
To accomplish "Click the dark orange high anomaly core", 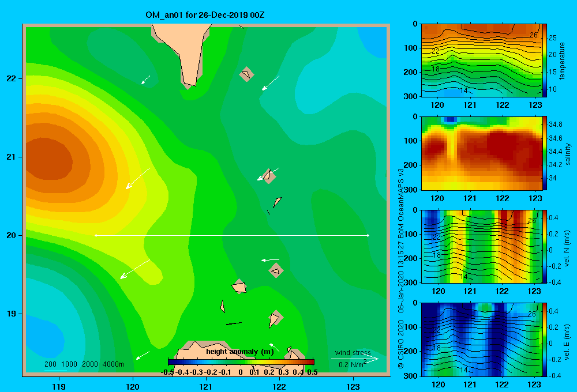I will 48,159.
